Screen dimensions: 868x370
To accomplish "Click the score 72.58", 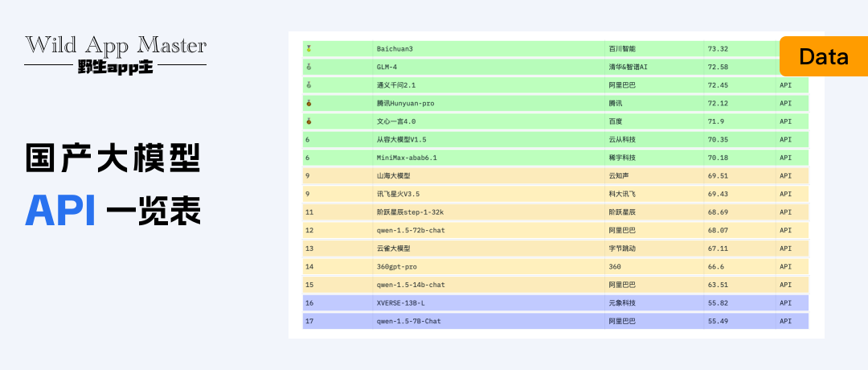I will [x=718, y=67].
